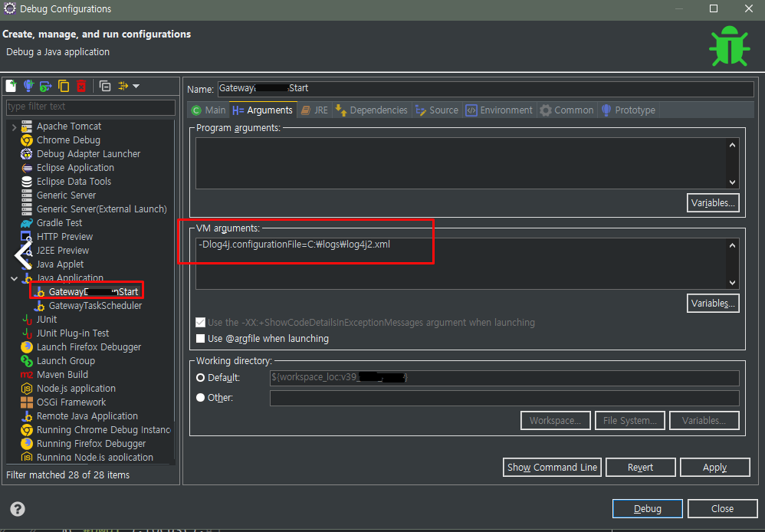Toggle ShowCodeDetailsInExceptionMessages checkbox
Image resolution: width=765 pixels, height=532 pixels.
[x=201, y=322]
